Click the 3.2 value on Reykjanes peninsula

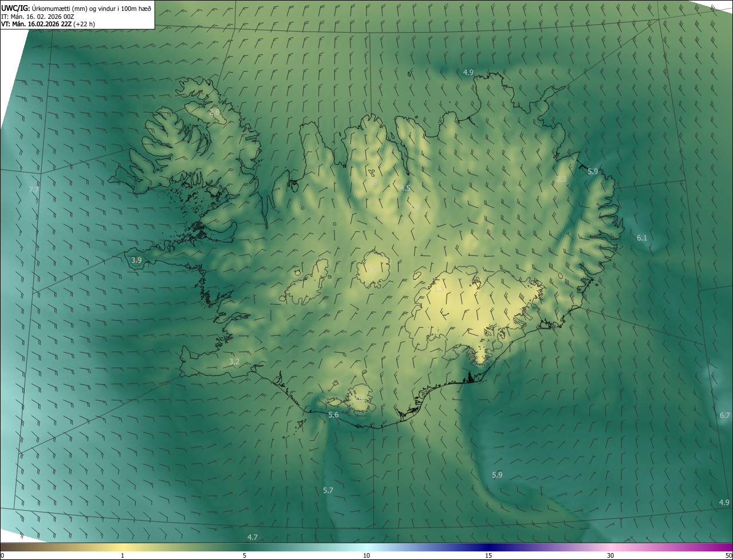coord(234,362)
